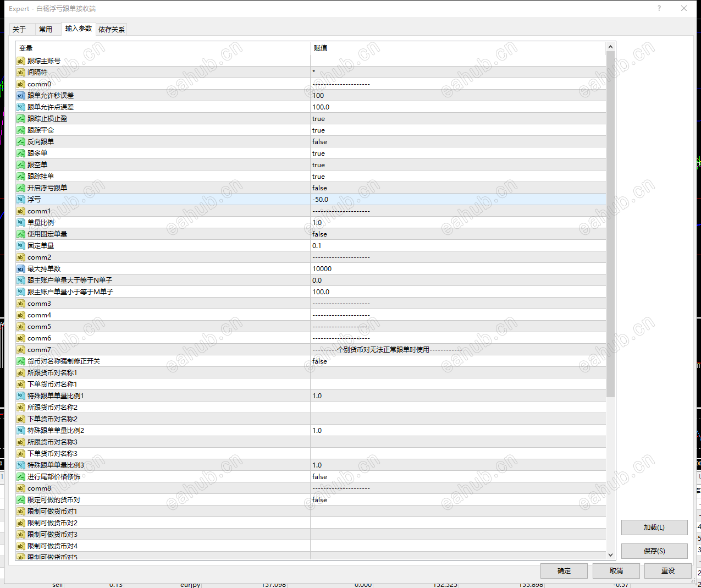
Task: Select the false value of 限定可做的货币对
Action: [x=319, y=500]
